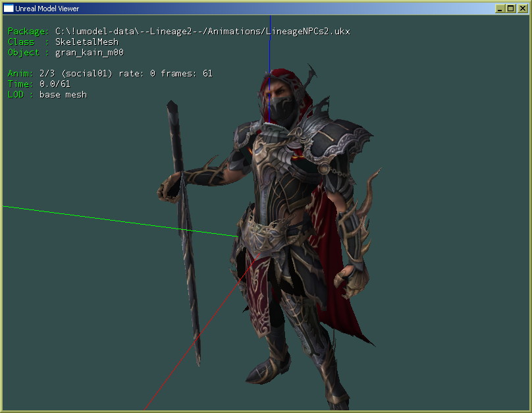Click the 'Object' label
The width and height of the screenshot is (532, 413).
24,53
